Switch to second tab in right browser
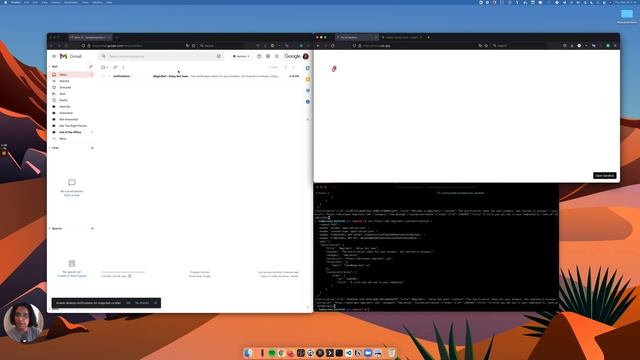The height and width of the screenshot is (360, 640). [x=403, y=37]
